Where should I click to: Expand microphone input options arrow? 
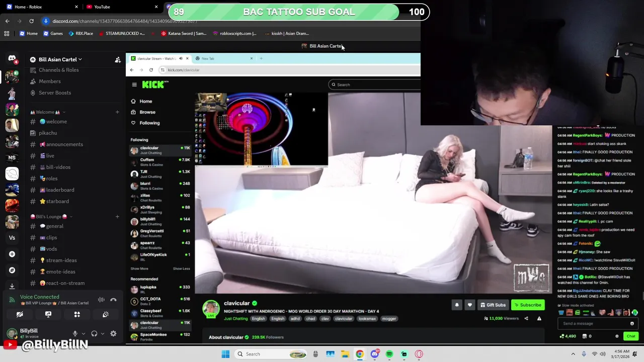pos(83,333)
